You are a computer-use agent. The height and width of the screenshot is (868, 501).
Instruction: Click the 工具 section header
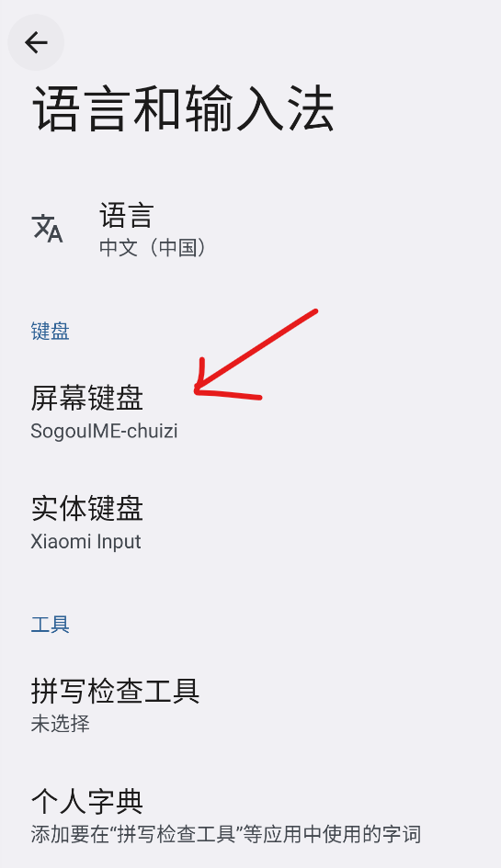[50, 625]
